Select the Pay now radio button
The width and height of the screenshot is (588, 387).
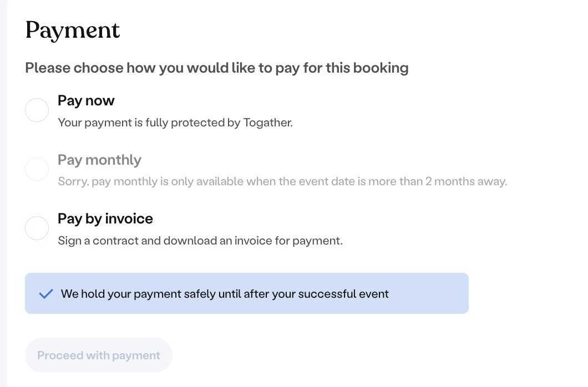click(37, 110)
